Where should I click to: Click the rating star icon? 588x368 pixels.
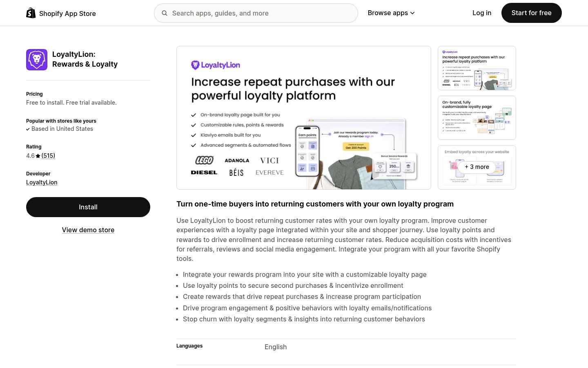pyautogui.click(x=38, y=156)
